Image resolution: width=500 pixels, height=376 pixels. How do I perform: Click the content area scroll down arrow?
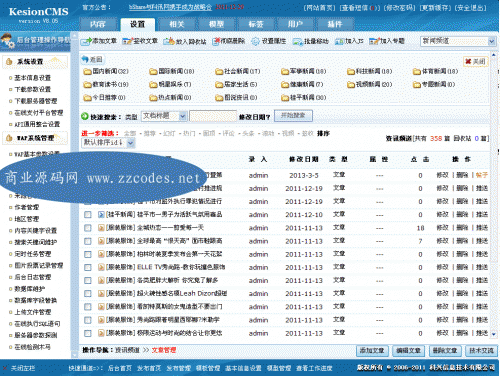[494, 334]
